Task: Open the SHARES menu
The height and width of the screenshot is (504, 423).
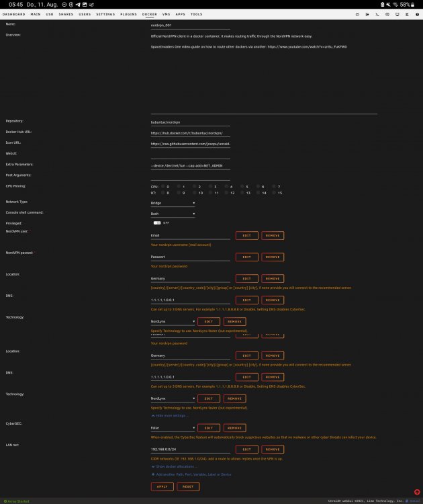Action: pyautogui.click(x=66, y=15)
